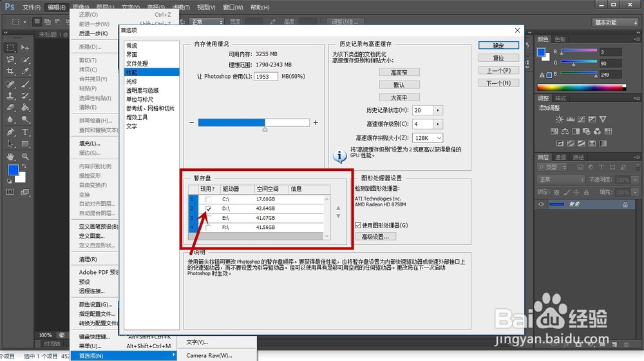Viewport: 644px width, 361px height.
Task: Select the Healing Brush tool
Action: pos(11,84)
